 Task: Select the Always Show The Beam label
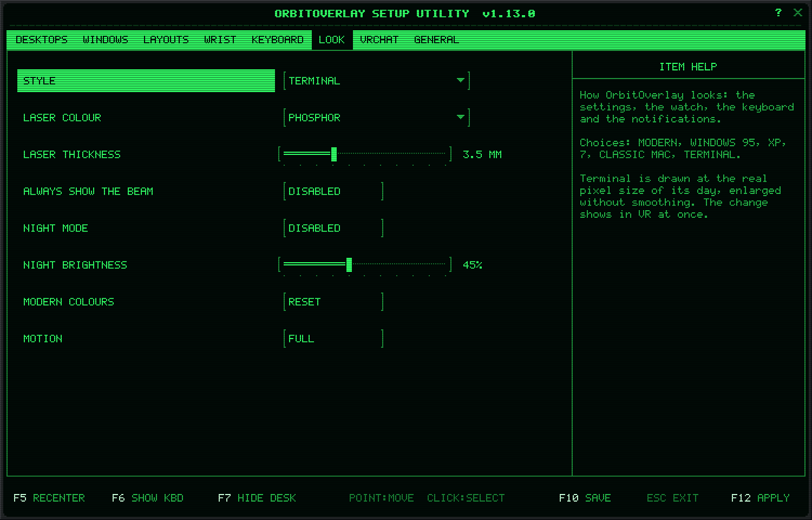point(88,191)
